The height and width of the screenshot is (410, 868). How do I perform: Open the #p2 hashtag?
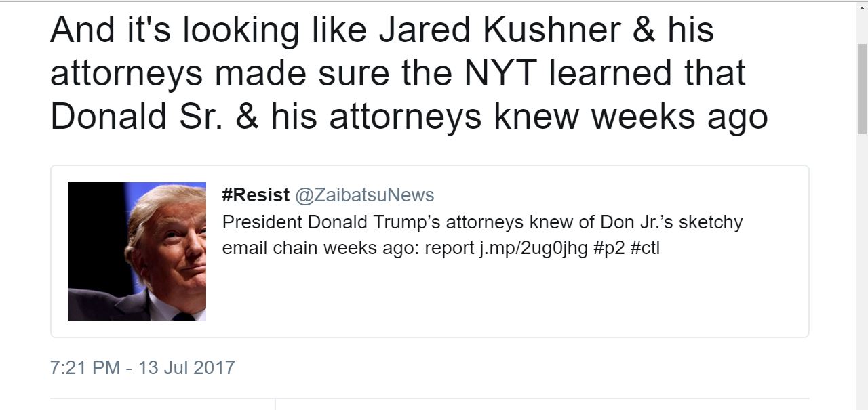pos(609,248)
